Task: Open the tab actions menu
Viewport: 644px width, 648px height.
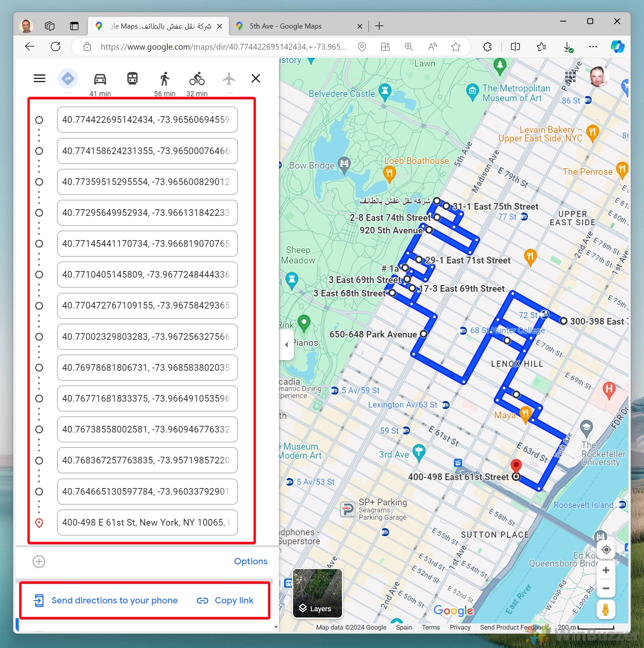Action: 74,26
